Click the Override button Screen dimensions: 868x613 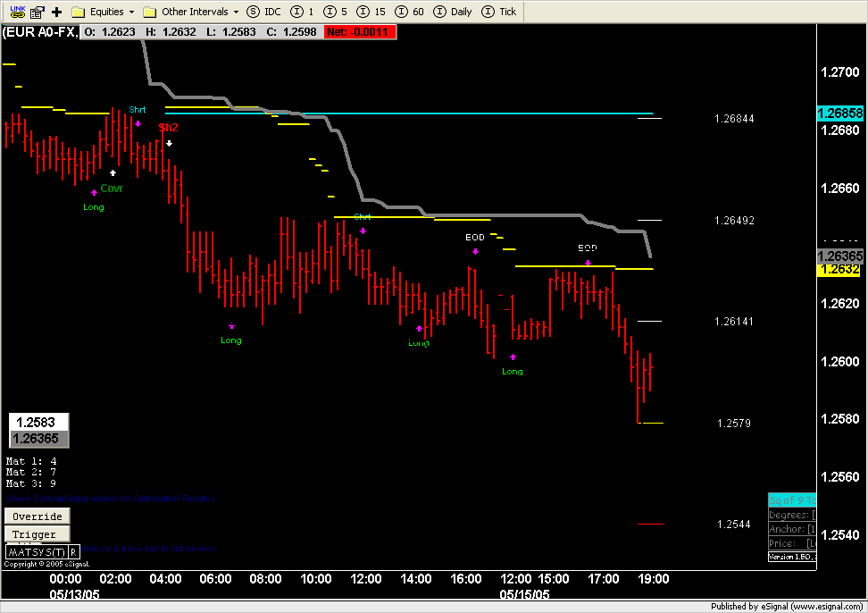pyautogui.click(x=38, y=516)
